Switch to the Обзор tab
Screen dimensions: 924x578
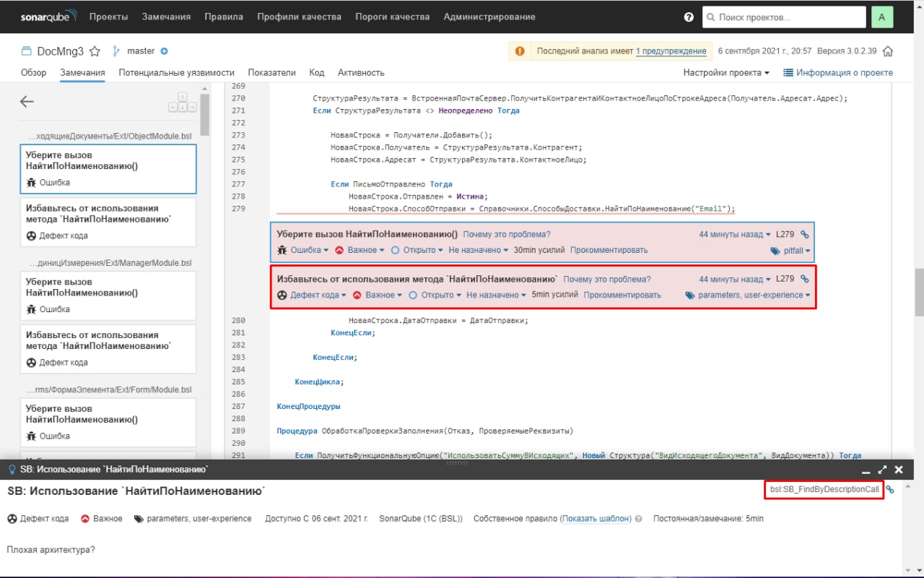pyautogui.click(x=33, y=72)
